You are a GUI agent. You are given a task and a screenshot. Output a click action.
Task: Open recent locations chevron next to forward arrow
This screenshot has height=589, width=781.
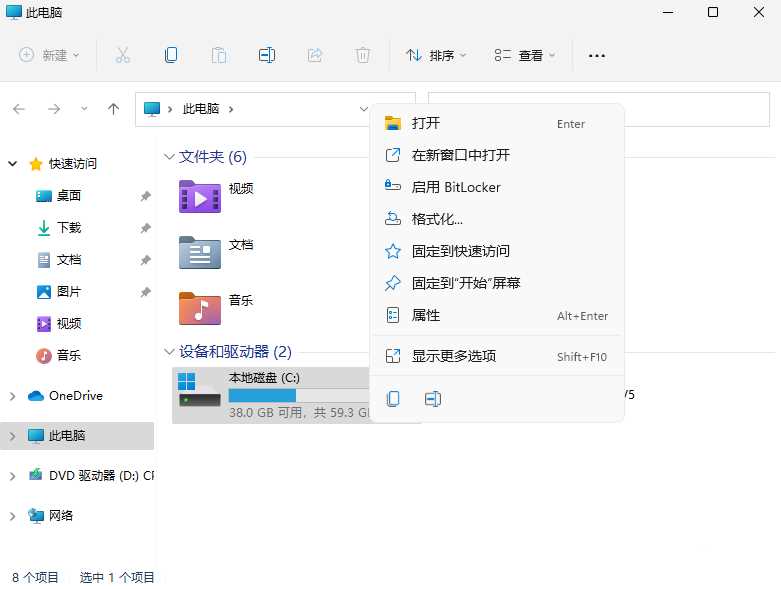[x=84, y=109]
